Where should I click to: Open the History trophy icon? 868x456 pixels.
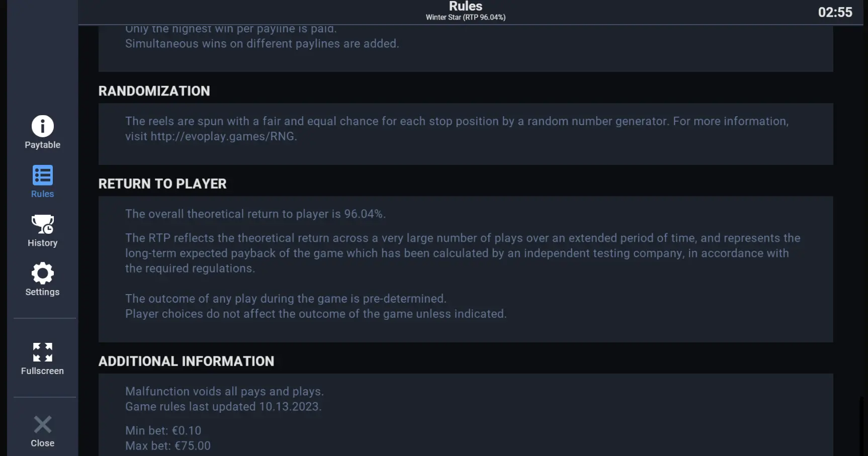pyautogui.click(x=43, y=224)
